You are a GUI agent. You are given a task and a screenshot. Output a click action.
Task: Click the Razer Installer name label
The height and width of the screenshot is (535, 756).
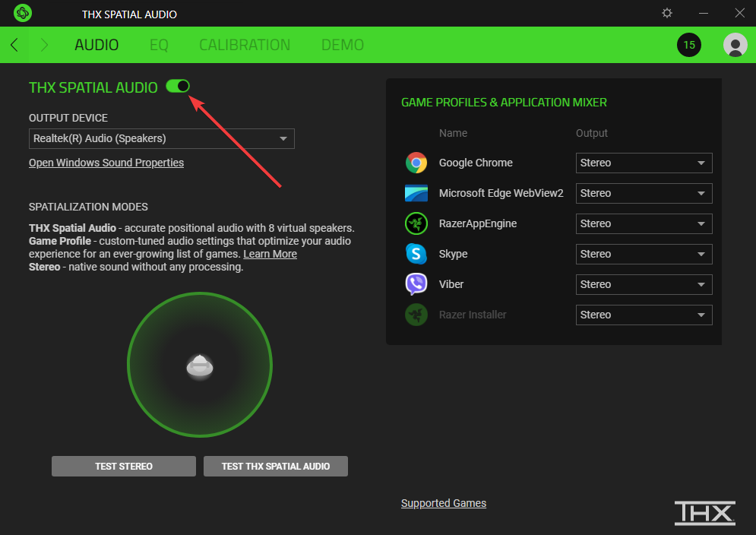(x=473, y=315)
